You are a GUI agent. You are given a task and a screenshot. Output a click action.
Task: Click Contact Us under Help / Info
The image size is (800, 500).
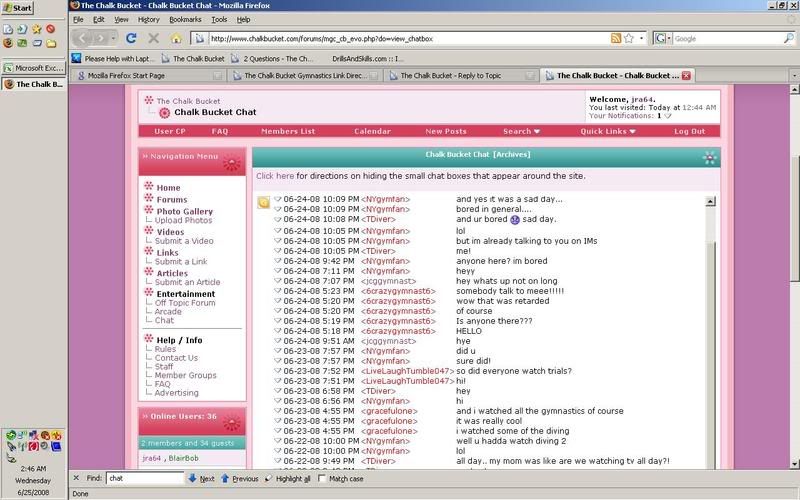click(x=176, y=358)
